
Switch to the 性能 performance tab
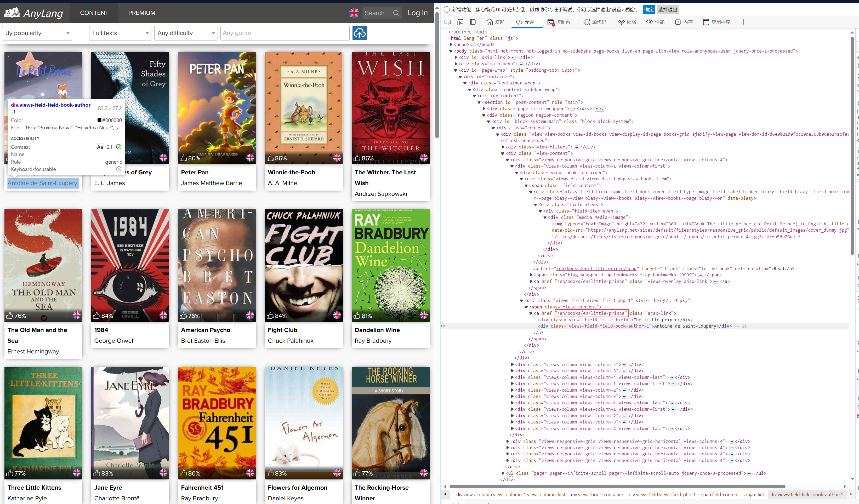(655, 22)
